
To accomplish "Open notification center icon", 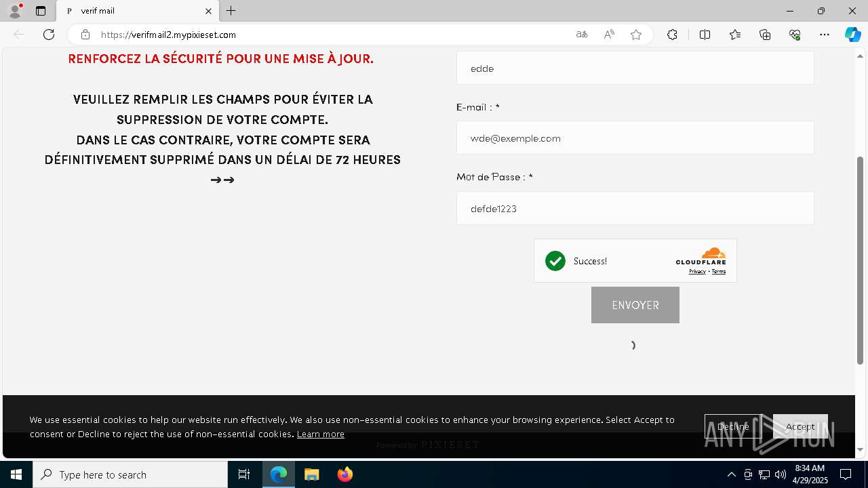I will tap(846, 474).
